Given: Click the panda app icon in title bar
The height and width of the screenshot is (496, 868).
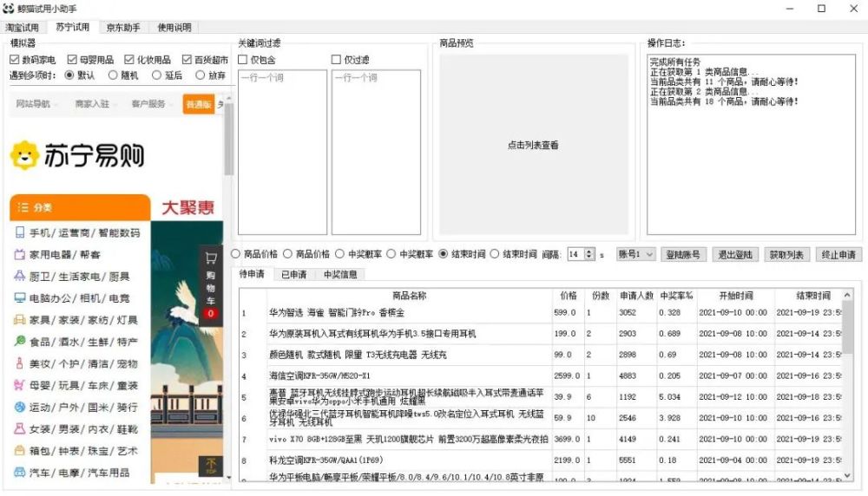Looking at the screenshot, I should [x=9, y=9].
